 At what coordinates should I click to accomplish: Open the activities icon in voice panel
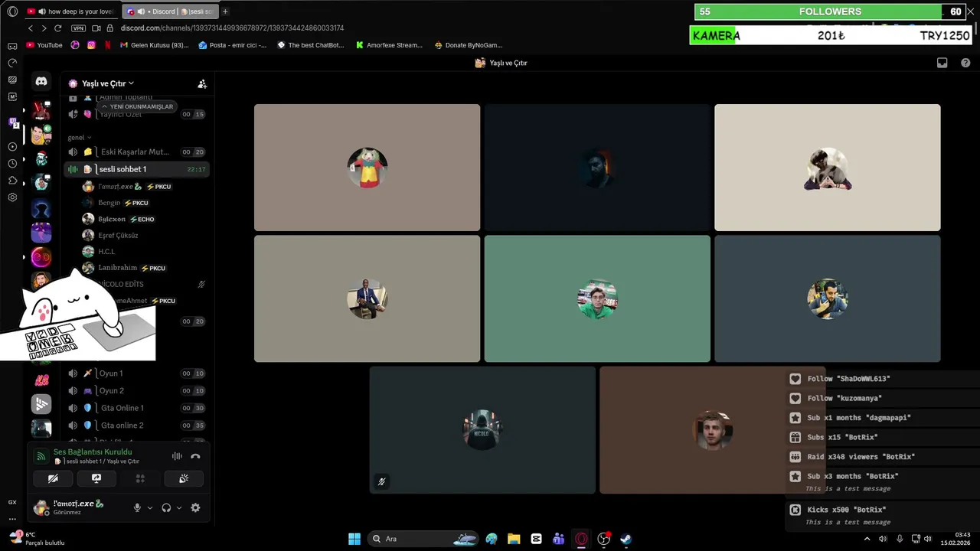(140, 478)
